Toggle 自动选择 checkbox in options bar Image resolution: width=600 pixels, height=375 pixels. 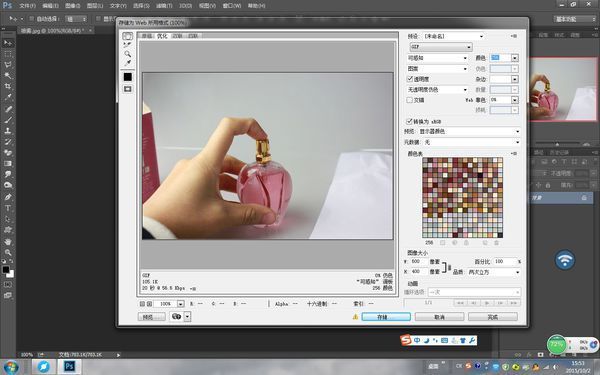click(x=32, y=18)
